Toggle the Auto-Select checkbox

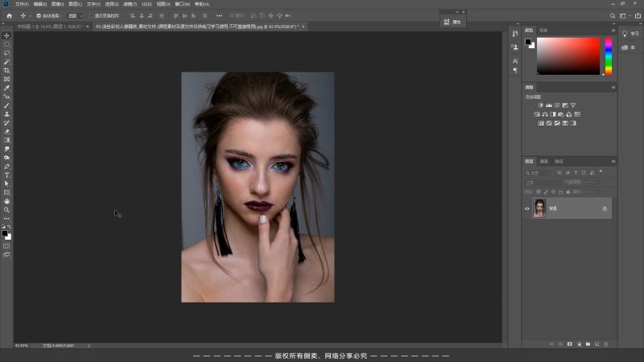(39, 15)
